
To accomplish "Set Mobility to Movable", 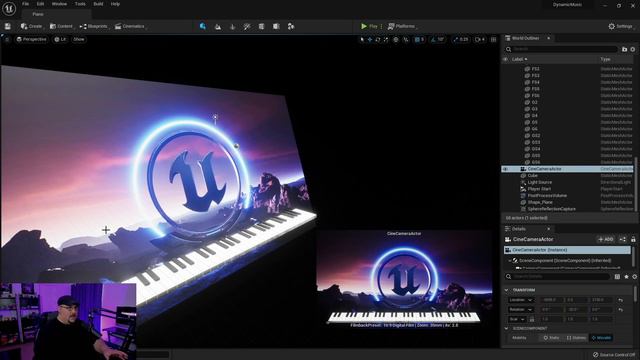I will (x=601, y=338).
